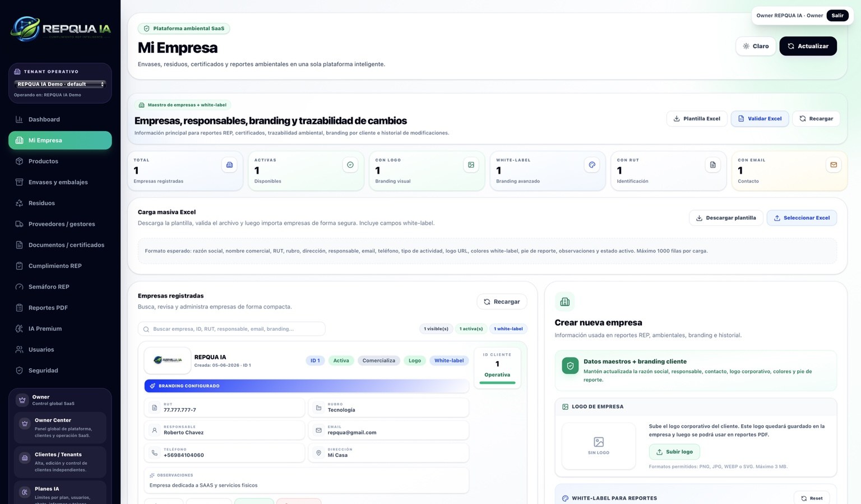This screenshot has height=504, width=861.
Task: Click the image icon in Con logo card
Action: pos(471,165)
